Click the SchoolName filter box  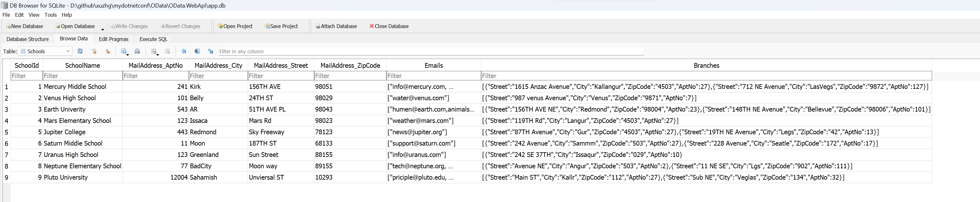(83, 76)
